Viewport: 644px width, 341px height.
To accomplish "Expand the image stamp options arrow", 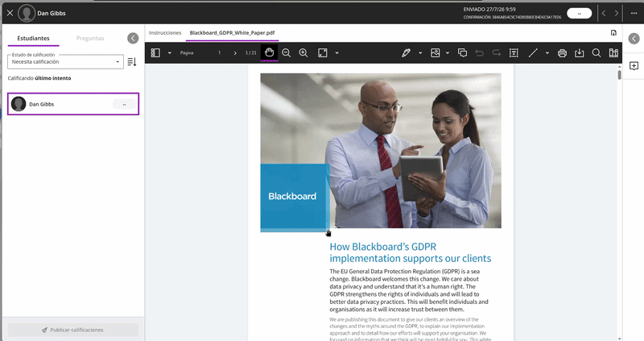I will pyautogui.click(x=448, y=52).
